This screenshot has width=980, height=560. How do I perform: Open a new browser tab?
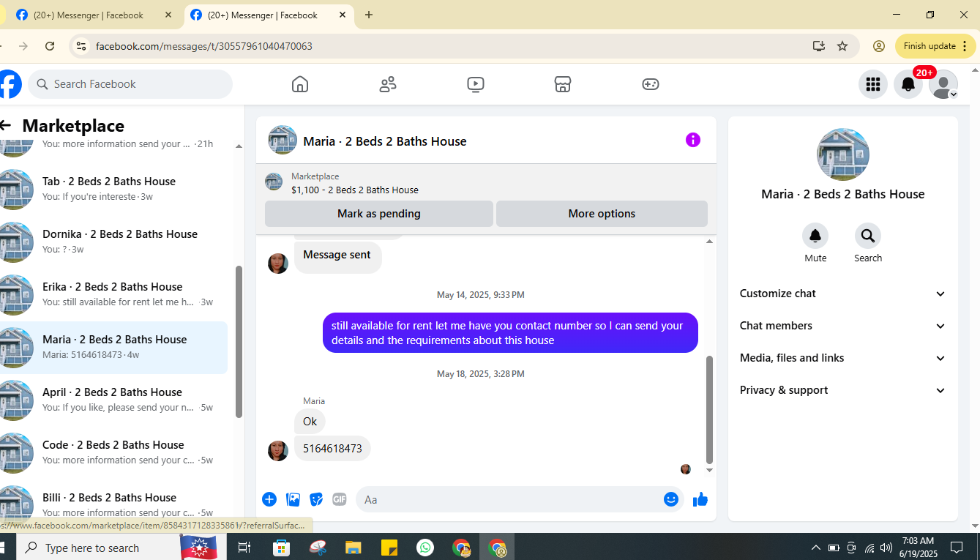click(369, 15)
